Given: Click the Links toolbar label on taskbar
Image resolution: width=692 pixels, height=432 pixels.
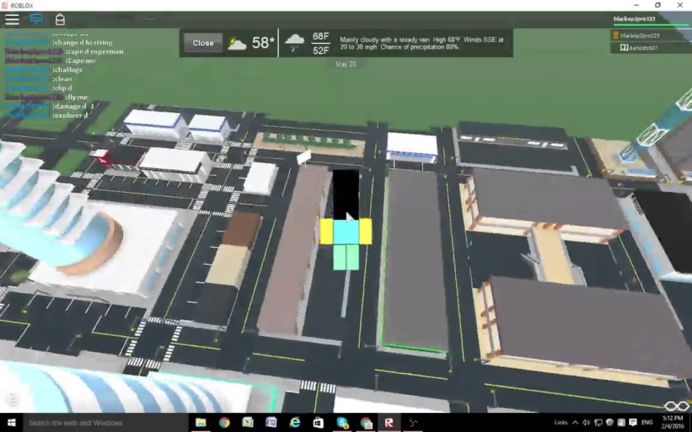Looking at the screenshot, I should click(560, 423).
